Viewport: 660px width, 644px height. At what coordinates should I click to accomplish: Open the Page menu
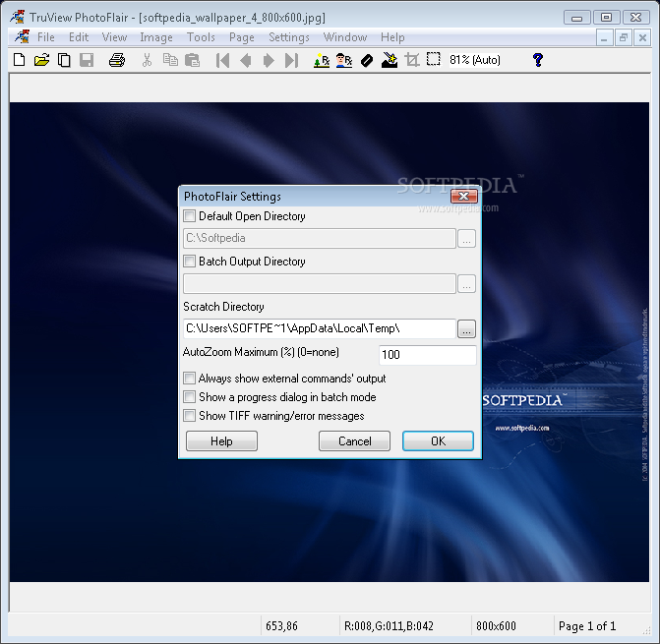pos(242,37)
